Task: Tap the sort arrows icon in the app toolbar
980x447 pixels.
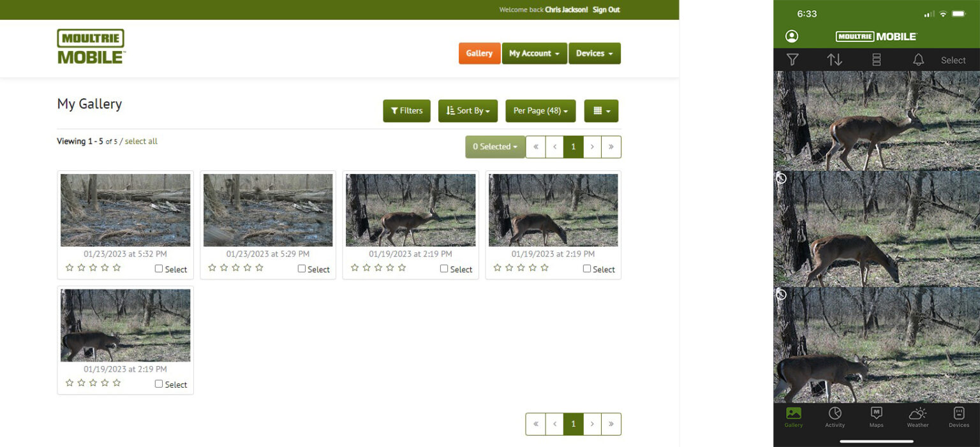Action: click(x=835, y=59)
